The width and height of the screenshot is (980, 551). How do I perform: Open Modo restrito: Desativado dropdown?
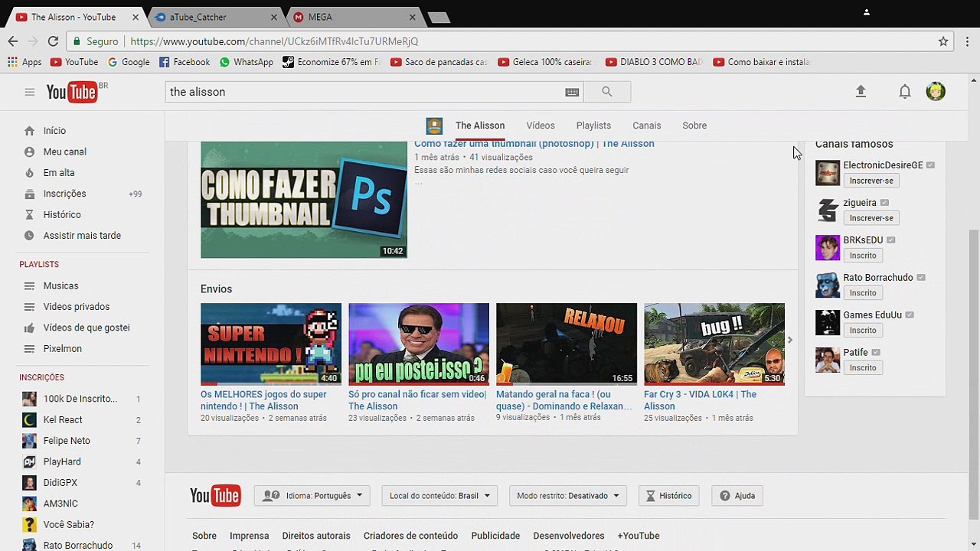click(567, 496)
